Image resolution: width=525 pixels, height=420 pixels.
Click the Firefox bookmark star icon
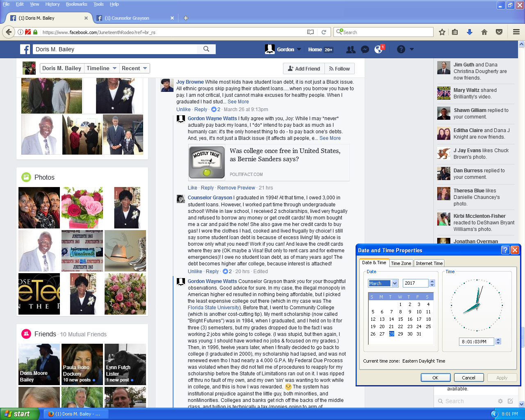[x=442, y=32]
